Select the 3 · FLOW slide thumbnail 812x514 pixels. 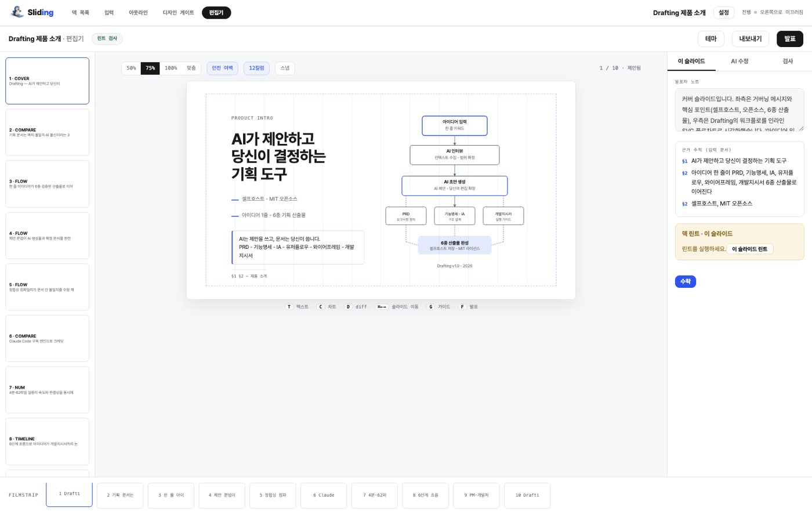point(47,184)
